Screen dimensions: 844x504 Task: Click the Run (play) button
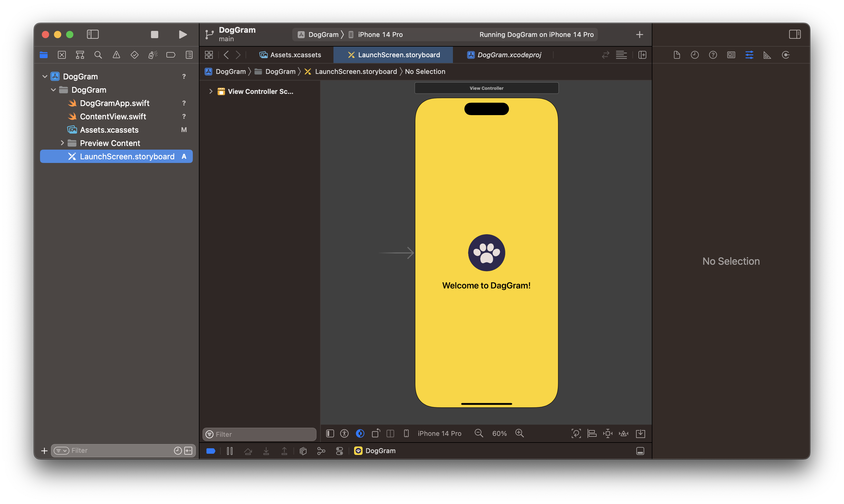tap(183, 34)
